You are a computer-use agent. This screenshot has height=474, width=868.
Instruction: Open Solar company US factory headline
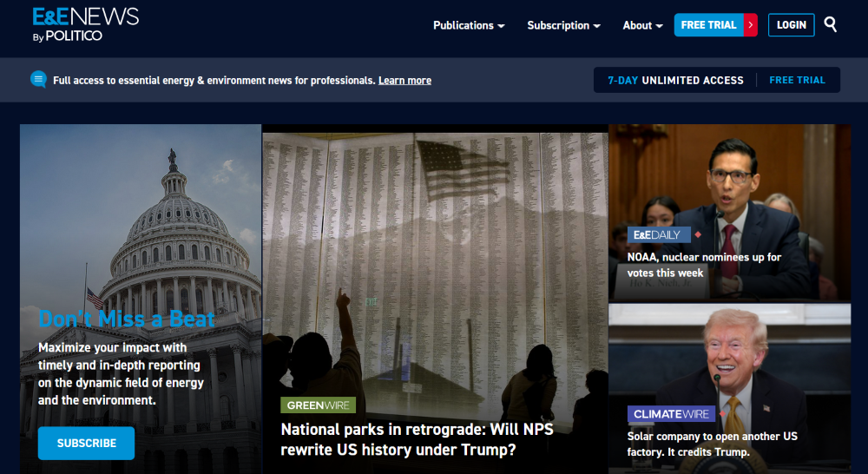tap(712, 444)
